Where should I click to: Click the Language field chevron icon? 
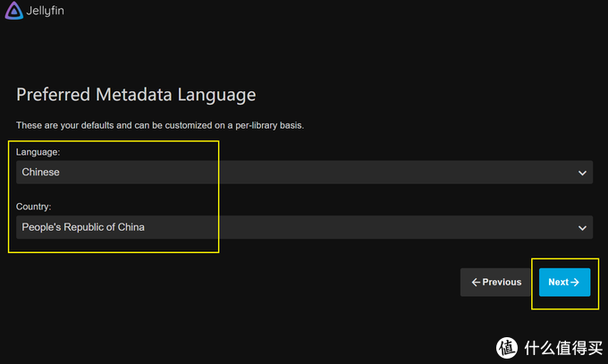(582, 173)
